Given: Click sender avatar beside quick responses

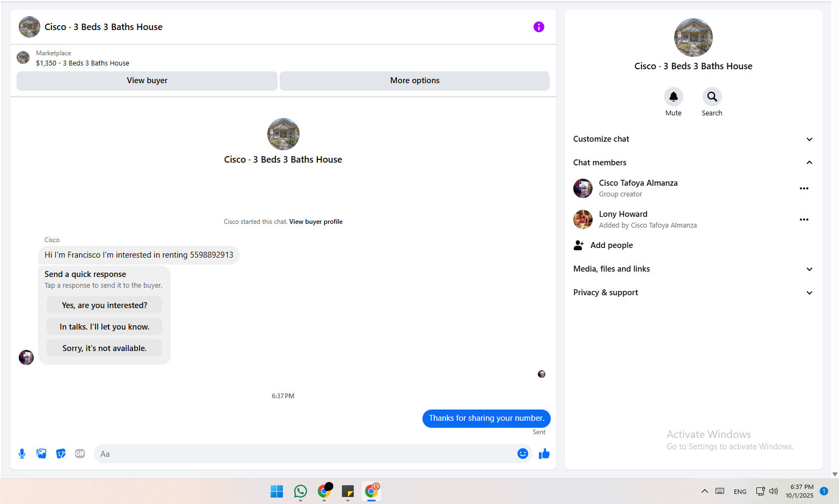Looking at the screenshot, I should (x=26, y=357).
